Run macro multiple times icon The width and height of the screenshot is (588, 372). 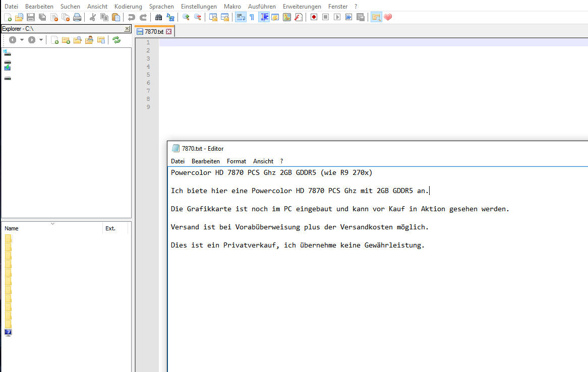pyautogui.click(x=349, y=17)
